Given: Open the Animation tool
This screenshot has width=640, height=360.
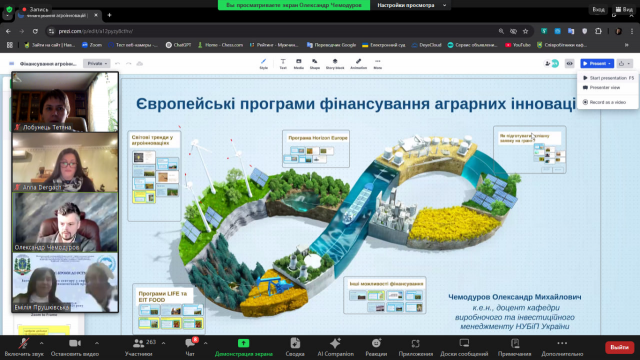Looking at the screenshot, I should pyautogui.click(x=358, y=64).
